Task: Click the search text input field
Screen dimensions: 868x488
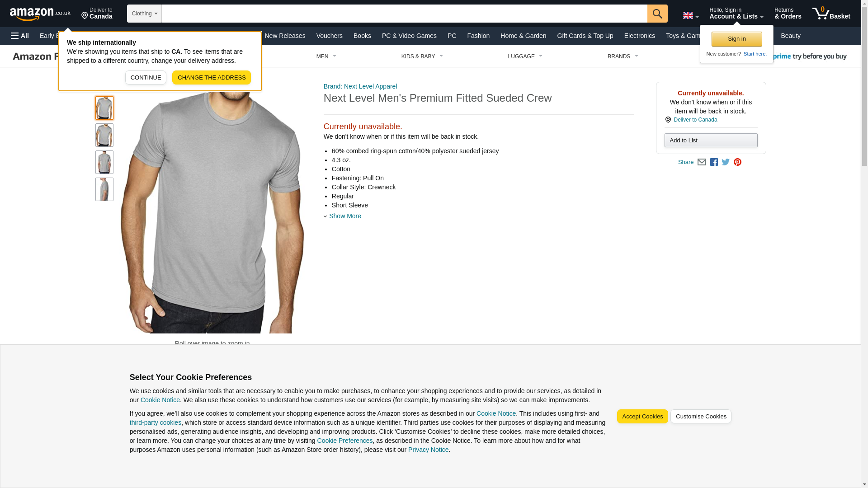Action: [404, 14]
